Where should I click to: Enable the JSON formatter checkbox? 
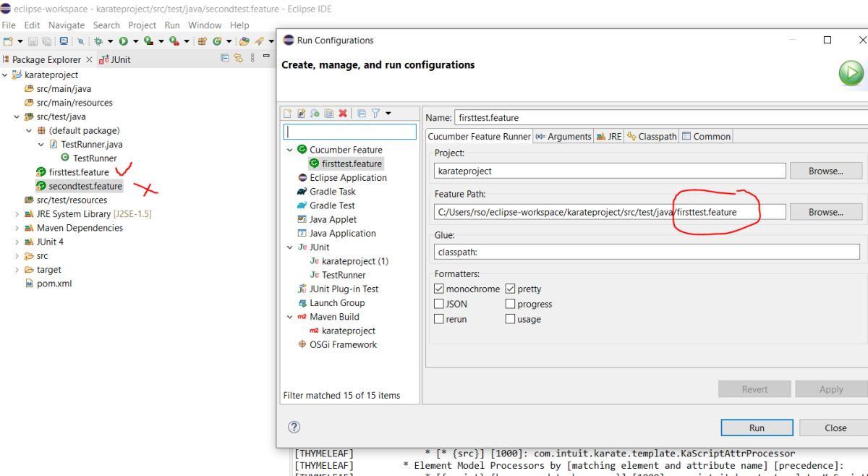click(439, 304)
